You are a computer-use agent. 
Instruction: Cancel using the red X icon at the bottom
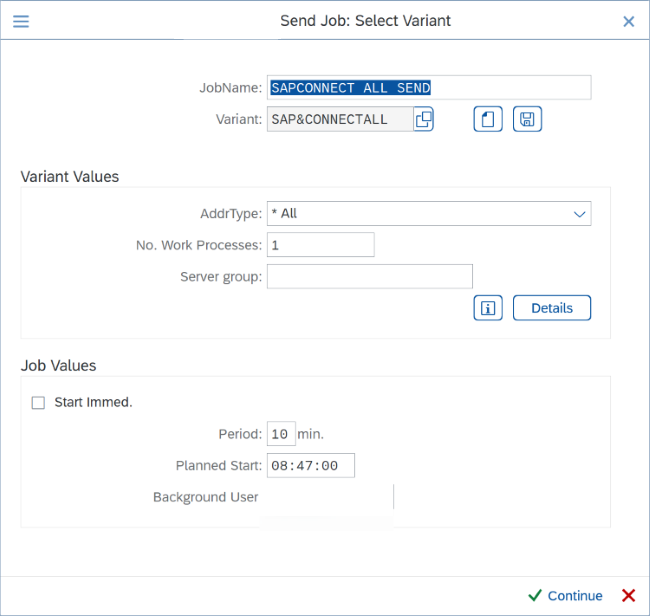pos(628,596)
